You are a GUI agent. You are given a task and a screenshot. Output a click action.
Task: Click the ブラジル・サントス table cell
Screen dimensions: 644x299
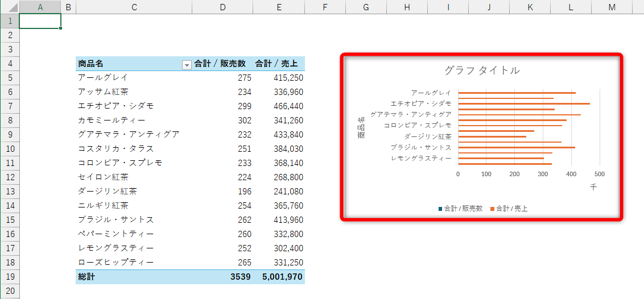pos(134,219)
